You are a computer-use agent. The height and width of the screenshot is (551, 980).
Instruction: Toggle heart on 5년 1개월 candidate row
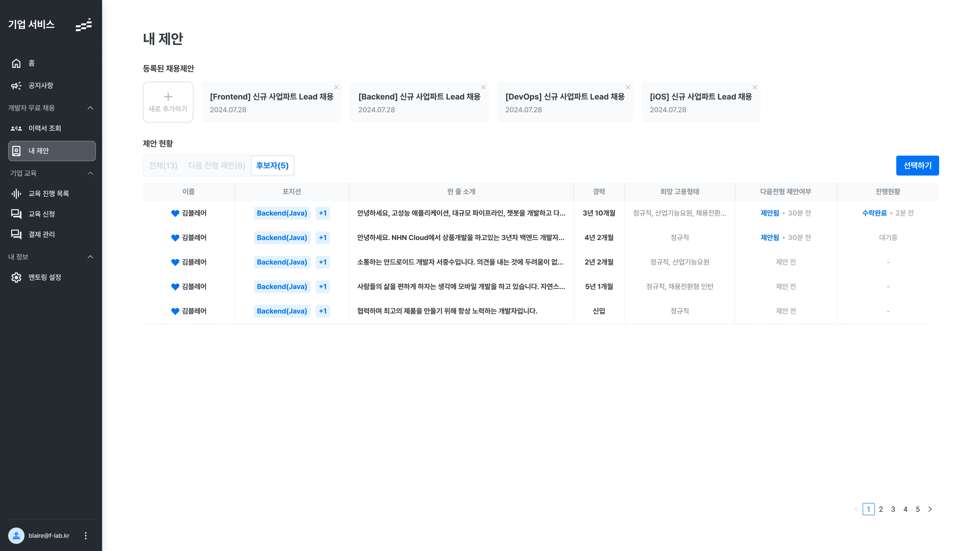point(175,287)
